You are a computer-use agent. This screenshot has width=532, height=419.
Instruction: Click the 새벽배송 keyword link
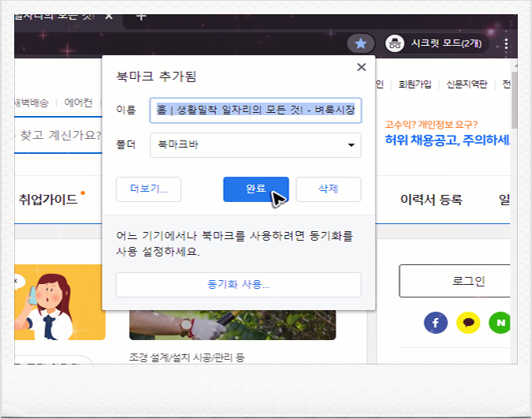pyautogui.click(x=32, y=103)
